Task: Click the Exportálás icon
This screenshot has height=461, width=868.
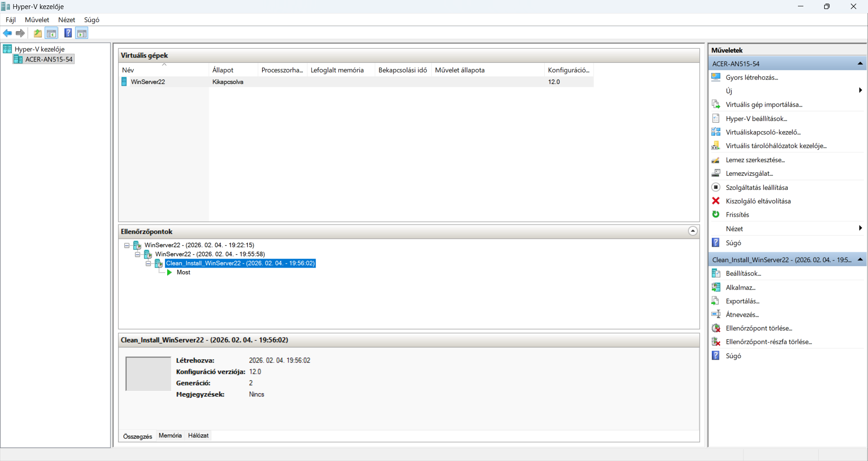Action: coord(716,301)
